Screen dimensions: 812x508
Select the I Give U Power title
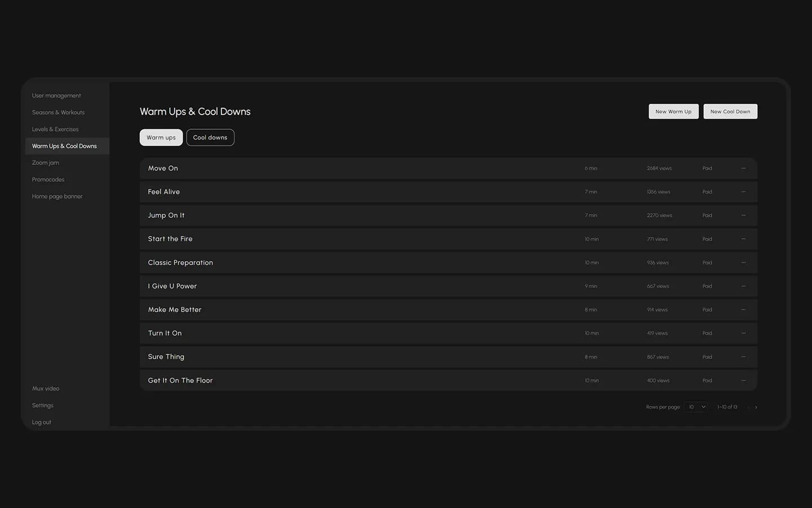173,286
